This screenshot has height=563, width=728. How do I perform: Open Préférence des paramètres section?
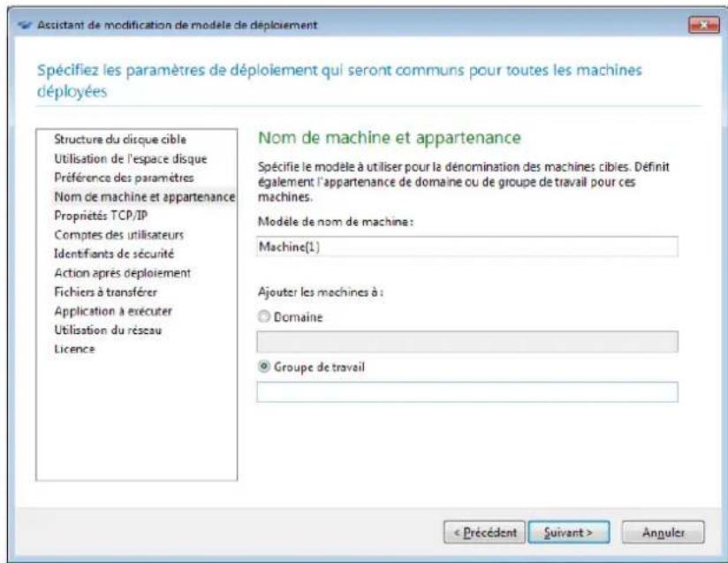[x=124, y=178]
